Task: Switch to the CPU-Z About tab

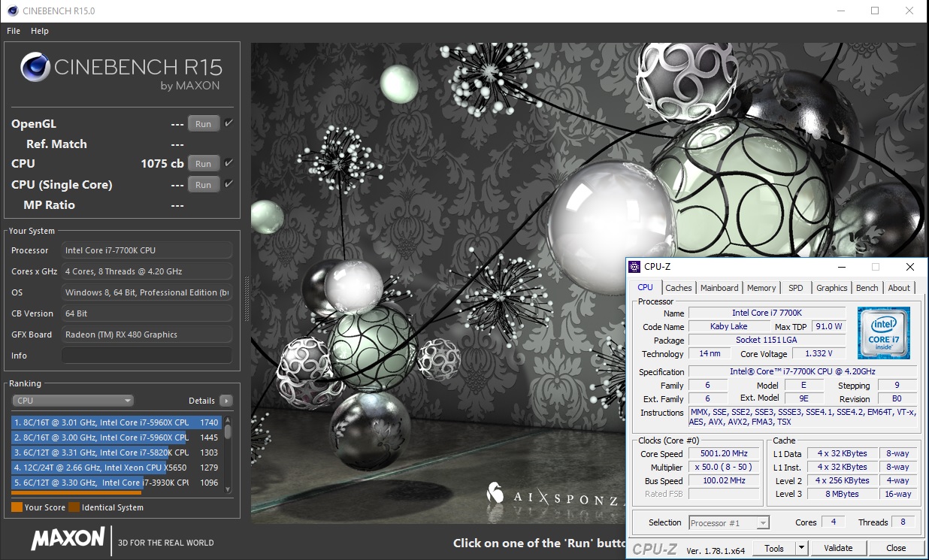Action: [899, 288]
